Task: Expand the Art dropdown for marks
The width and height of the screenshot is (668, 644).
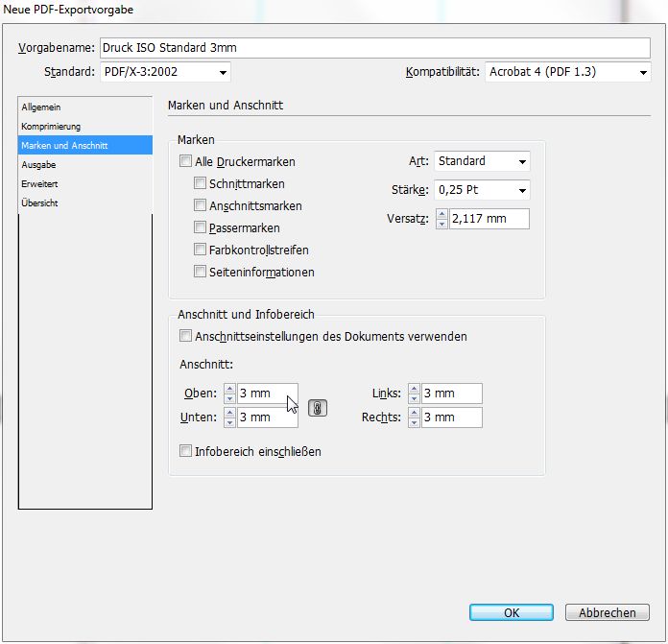Action: pyautogui.click(x=482, y=161)
